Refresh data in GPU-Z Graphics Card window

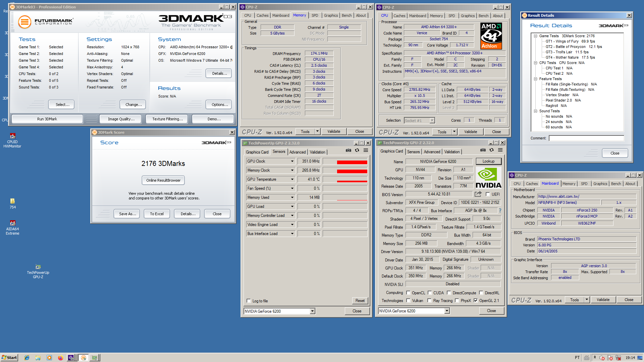pyautogui.click(x=491, y=150)
